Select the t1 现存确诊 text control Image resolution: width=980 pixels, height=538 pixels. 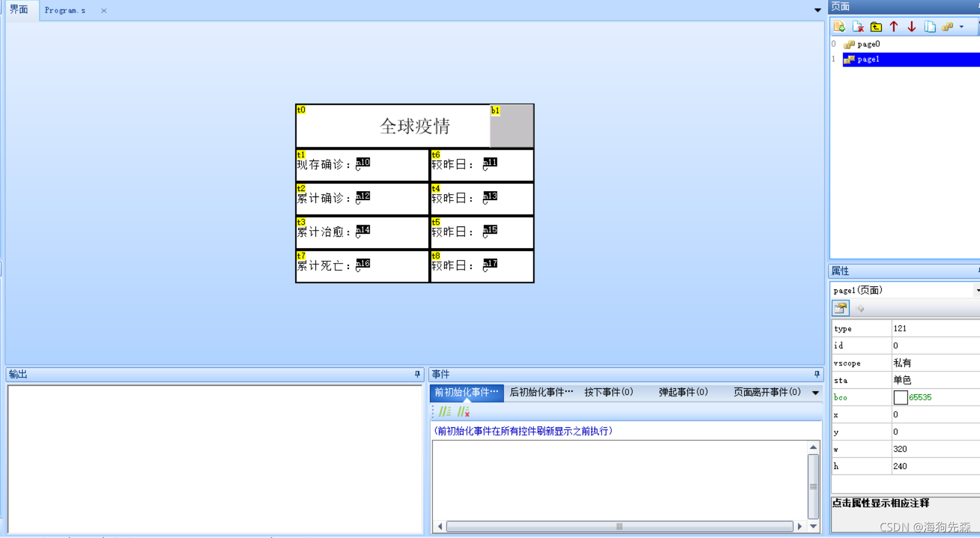click(x=362, y=165)
